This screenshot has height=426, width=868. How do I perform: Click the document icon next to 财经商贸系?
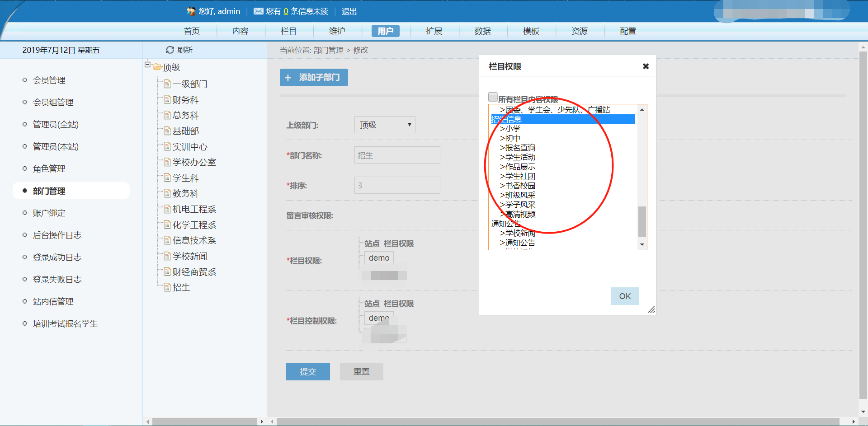[167, 272]
